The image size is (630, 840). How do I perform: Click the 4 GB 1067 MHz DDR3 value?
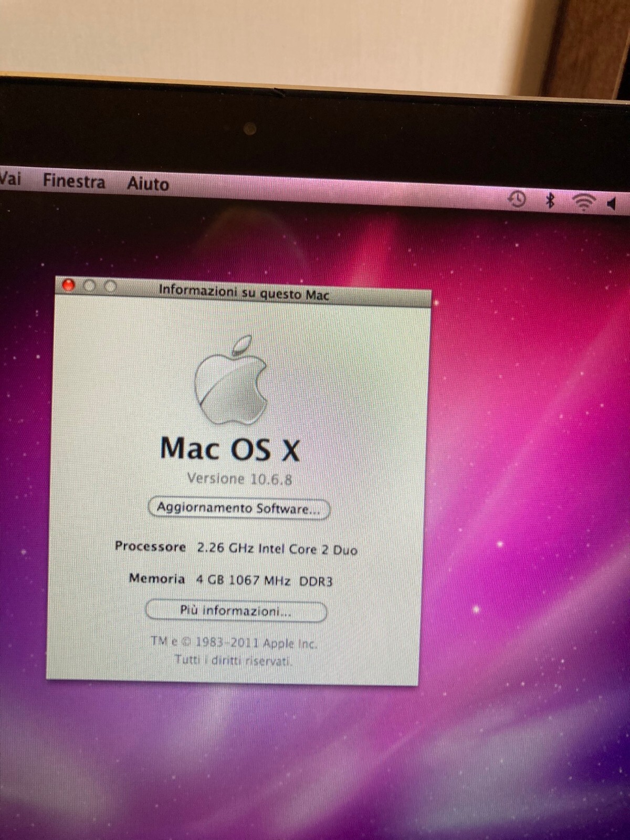click(x=264, y=581)
